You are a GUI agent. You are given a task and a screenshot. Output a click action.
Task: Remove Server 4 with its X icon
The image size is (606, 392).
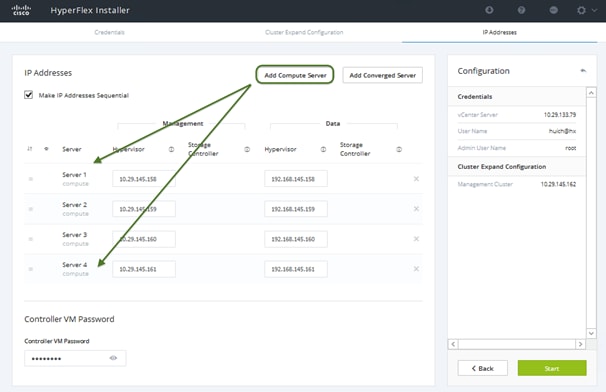[x=416, y=269]
